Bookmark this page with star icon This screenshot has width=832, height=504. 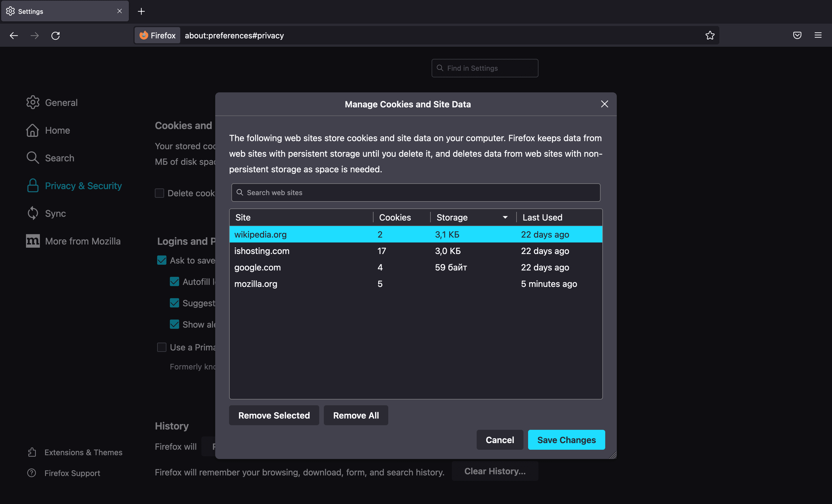coord(710,36)
